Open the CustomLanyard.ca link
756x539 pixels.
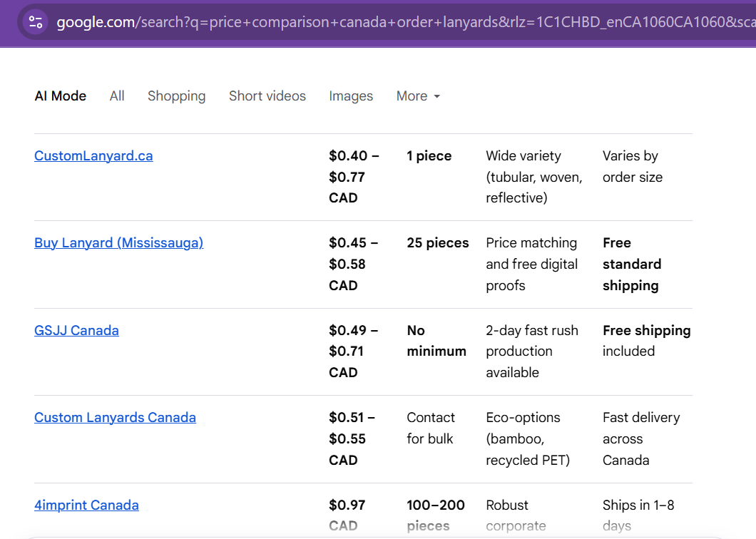93,155
